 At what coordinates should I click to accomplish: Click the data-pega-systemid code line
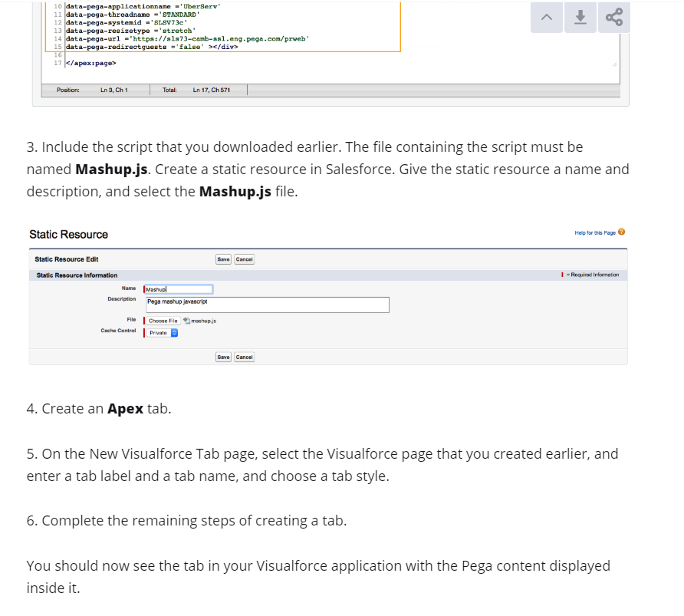127,23
